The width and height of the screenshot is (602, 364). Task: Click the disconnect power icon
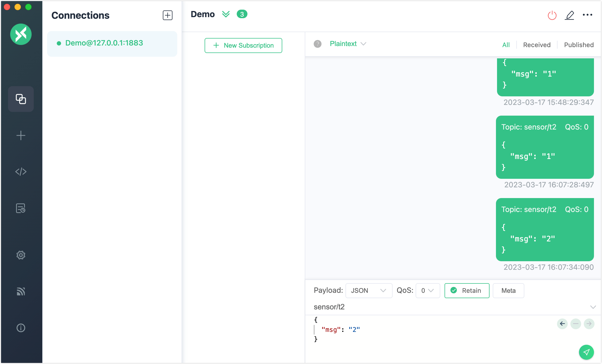click(552, 15)
